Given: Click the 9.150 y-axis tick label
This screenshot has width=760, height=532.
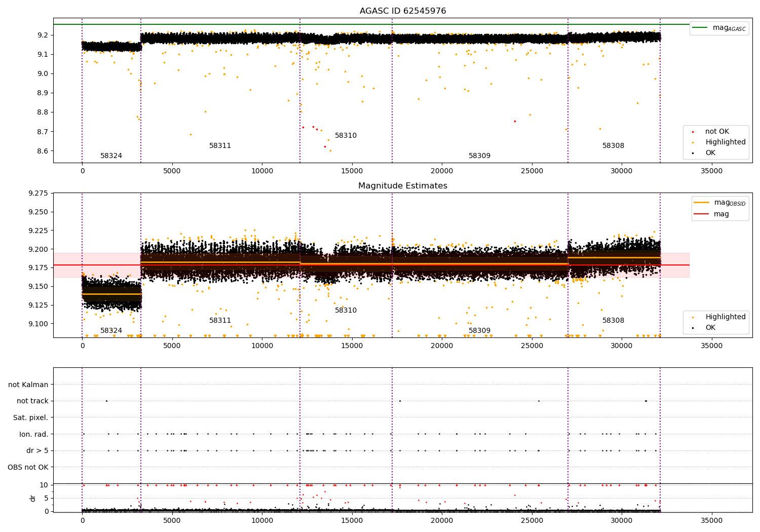Looking at the screenshot, I should pyautogui.click(x=38, y=286).
